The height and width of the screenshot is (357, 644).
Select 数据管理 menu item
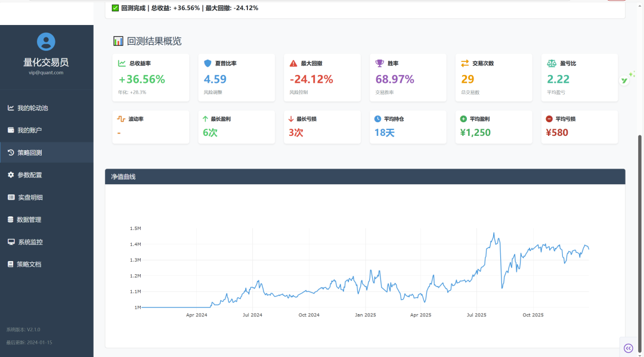[x=29, y=220]
